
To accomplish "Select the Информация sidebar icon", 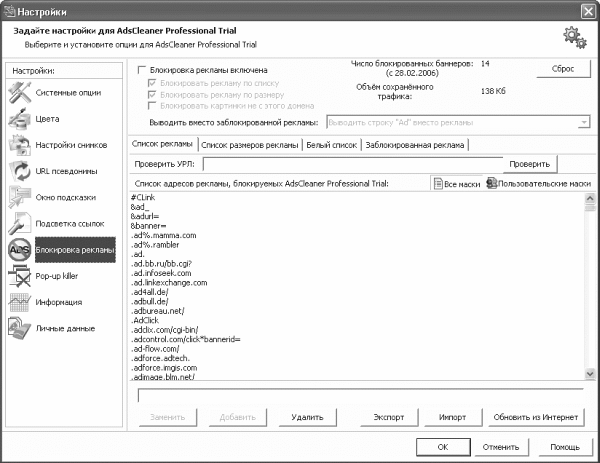I will point(20,301).
